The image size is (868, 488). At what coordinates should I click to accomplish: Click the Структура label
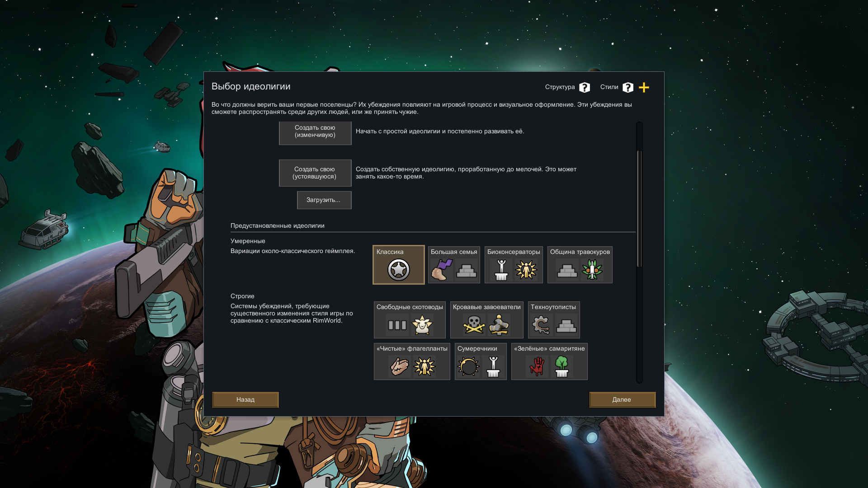point(560,87)
